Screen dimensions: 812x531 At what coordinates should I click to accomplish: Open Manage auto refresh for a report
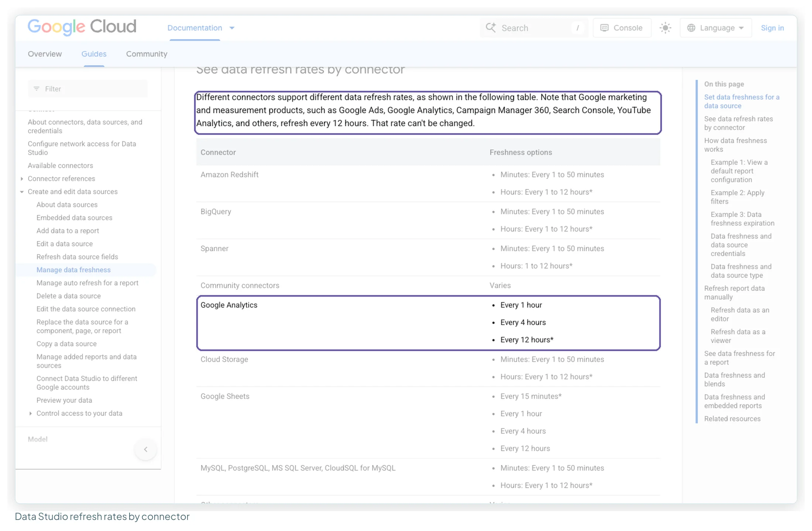[87, 283]
